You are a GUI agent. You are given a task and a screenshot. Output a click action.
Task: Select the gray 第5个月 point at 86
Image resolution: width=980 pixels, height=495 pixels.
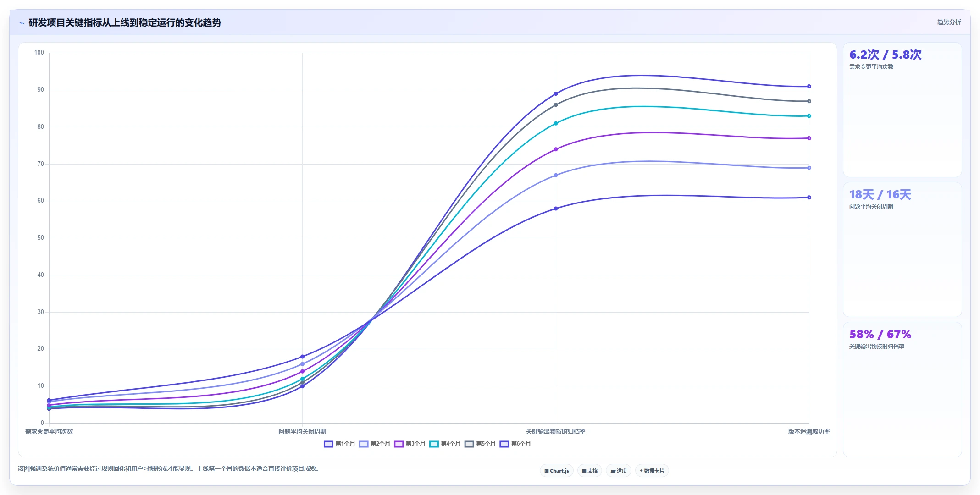coord(556,105)
